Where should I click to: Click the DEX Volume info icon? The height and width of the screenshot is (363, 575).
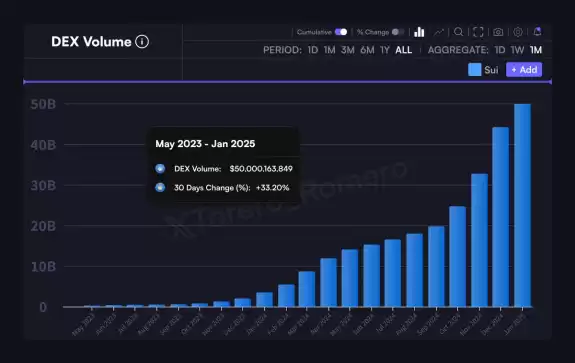pos(142,41)
